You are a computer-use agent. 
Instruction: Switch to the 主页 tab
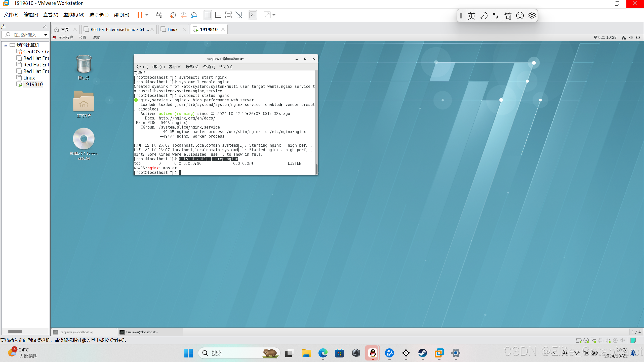[65, 29]
